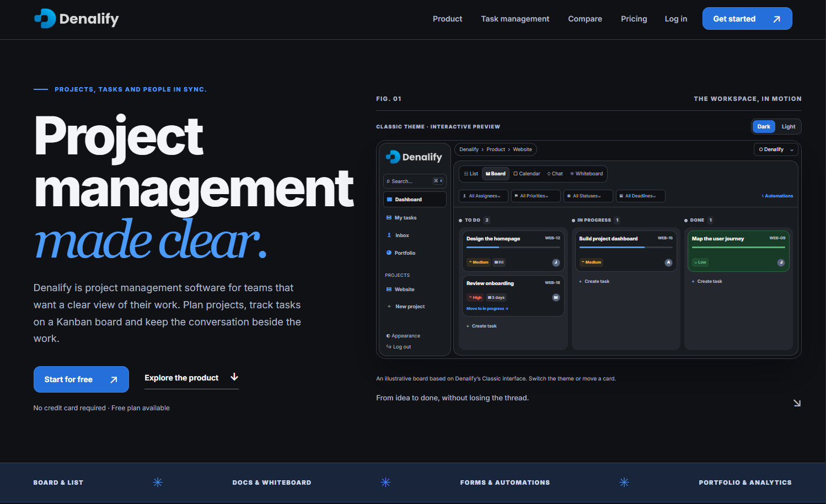Click the Search field in the preview sidebar
Screen dimensions: 826x504
tap(415, 181)
